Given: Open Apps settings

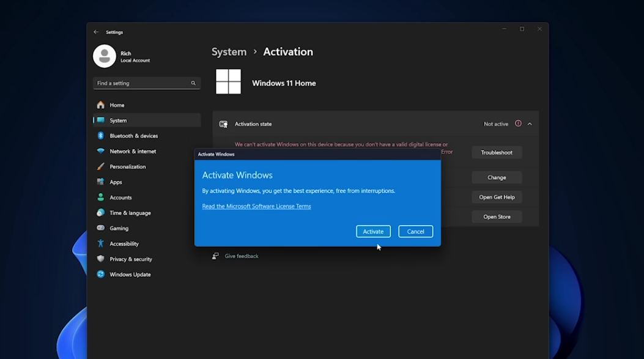Looking at the screenshot, I should [117, 182].
